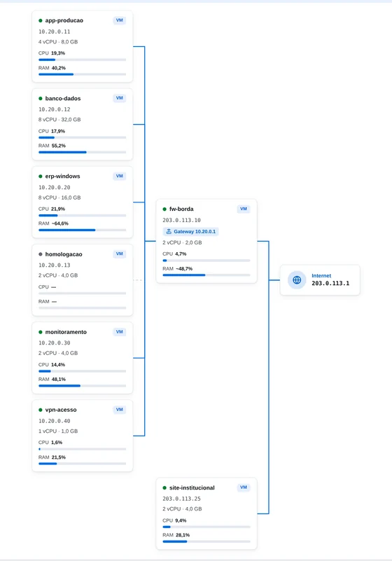Viewport: 392px width, 561px height.
Task: Click the app-producao CPU usage bar
Action: (83, 60)
